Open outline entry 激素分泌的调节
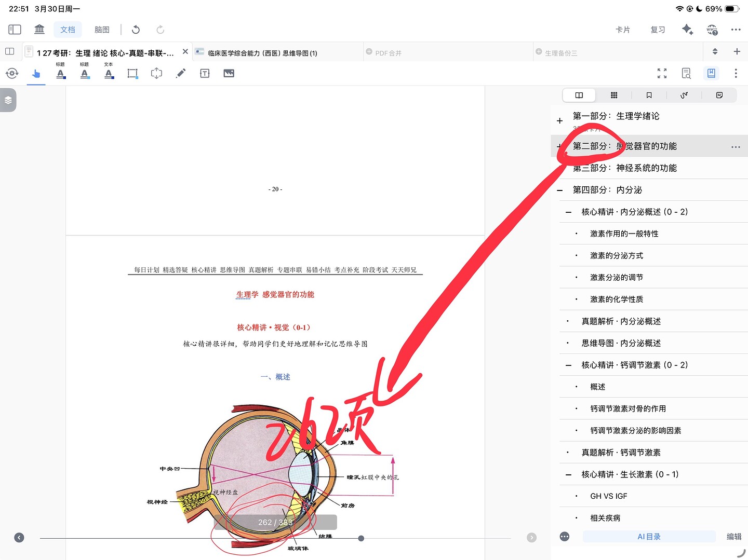748x560 pixels. click(x=617, y=278)
